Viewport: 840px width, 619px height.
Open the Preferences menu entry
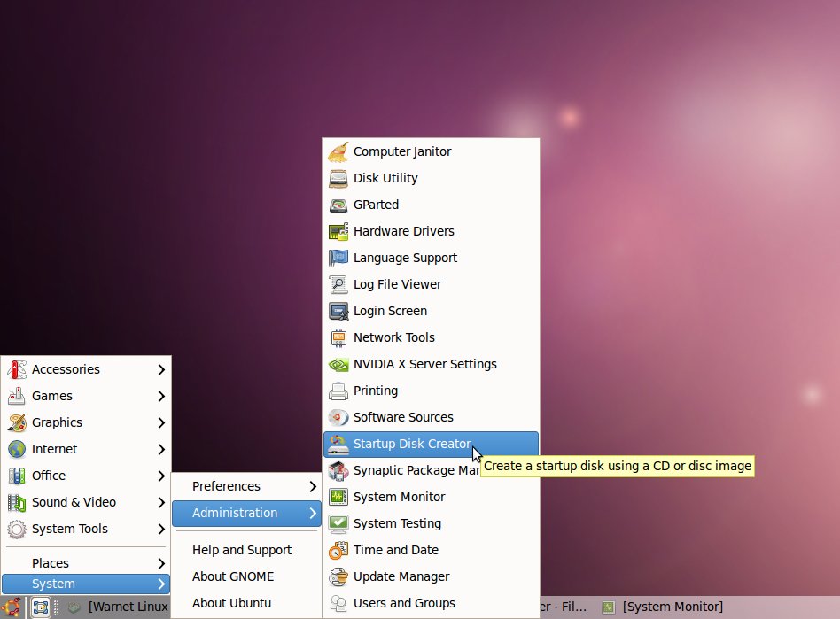click(x=246, y=486)
